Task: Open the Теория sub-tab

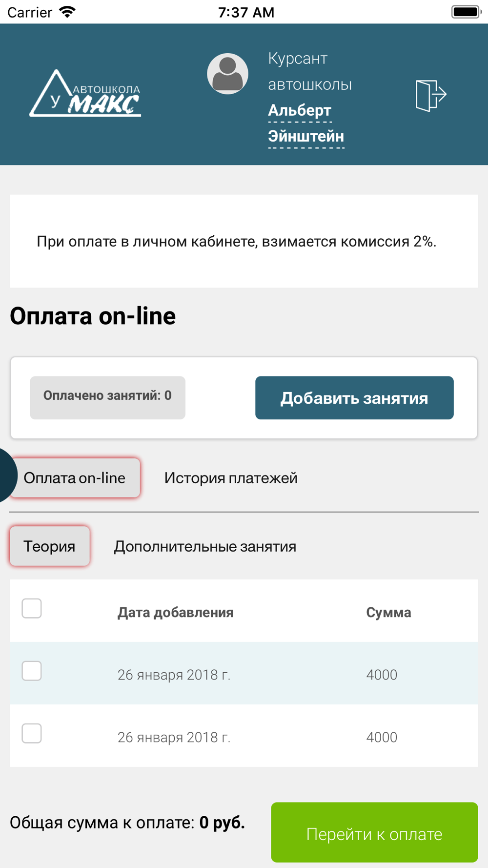Action: pos(49,546)
